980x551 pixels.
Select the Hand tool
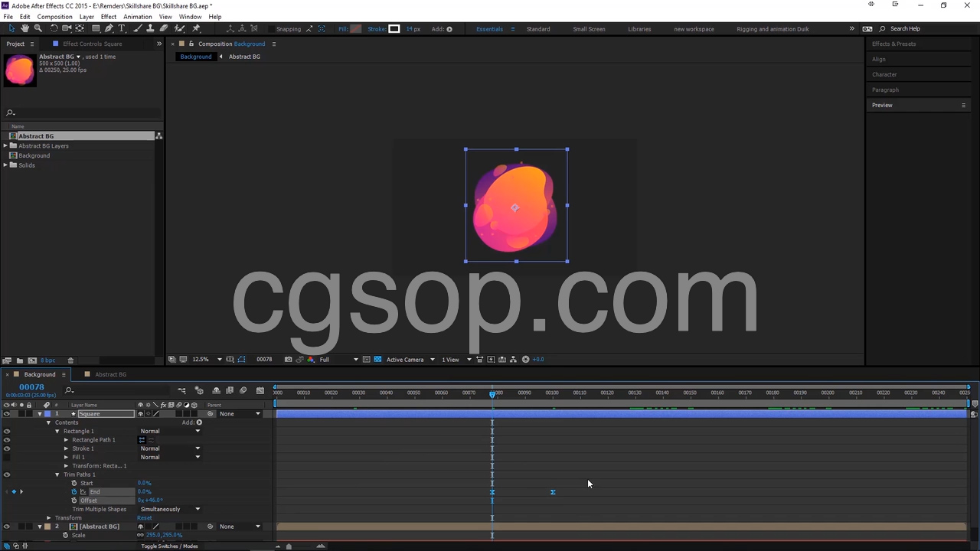pyautogui.click(x=24, y=28)
